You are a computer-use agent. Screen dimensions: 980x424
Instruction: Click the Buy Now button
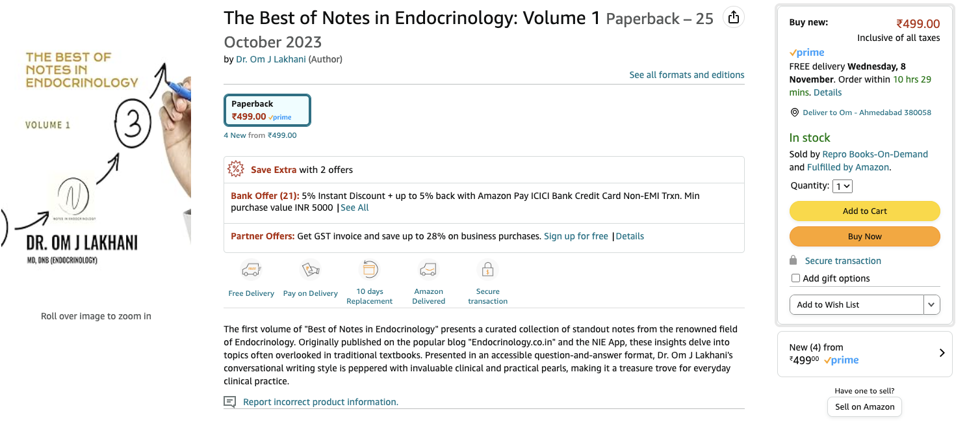(864, 236)
